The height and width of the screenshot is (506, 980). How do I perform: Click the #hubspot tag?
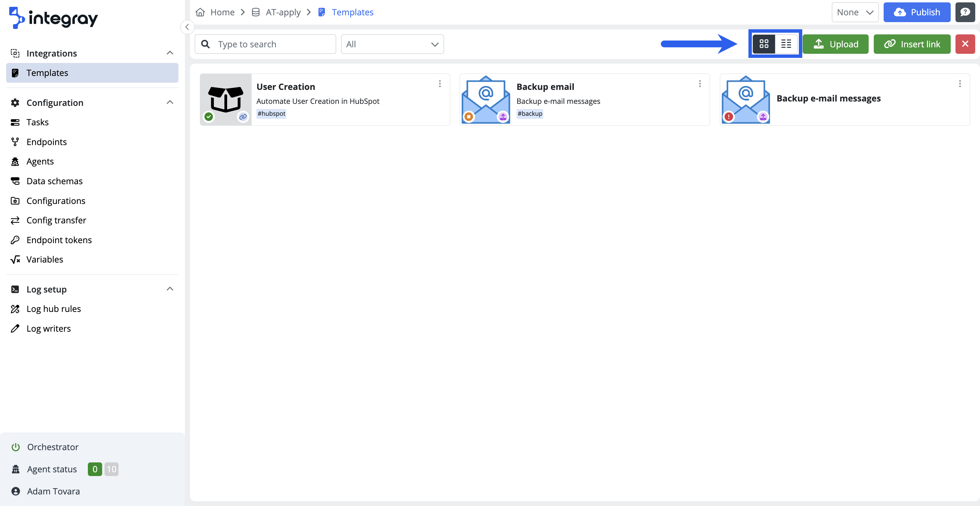271,114
